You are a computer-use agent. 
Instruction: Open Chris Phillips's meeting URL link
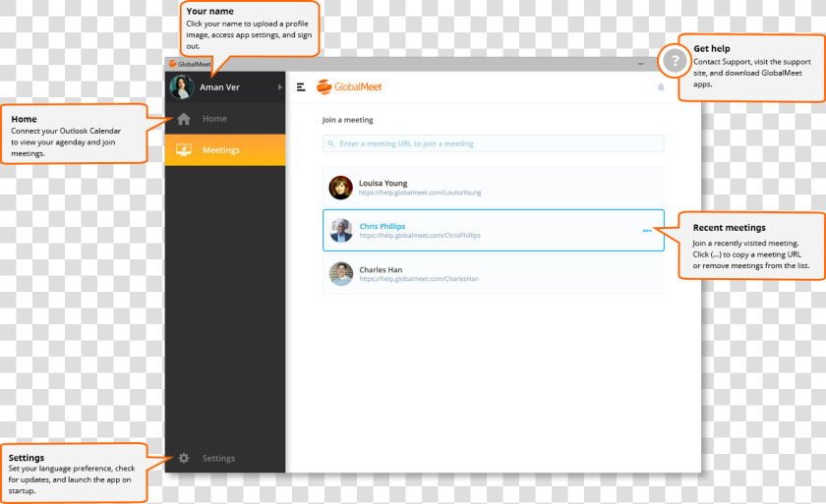click(420, 236)
